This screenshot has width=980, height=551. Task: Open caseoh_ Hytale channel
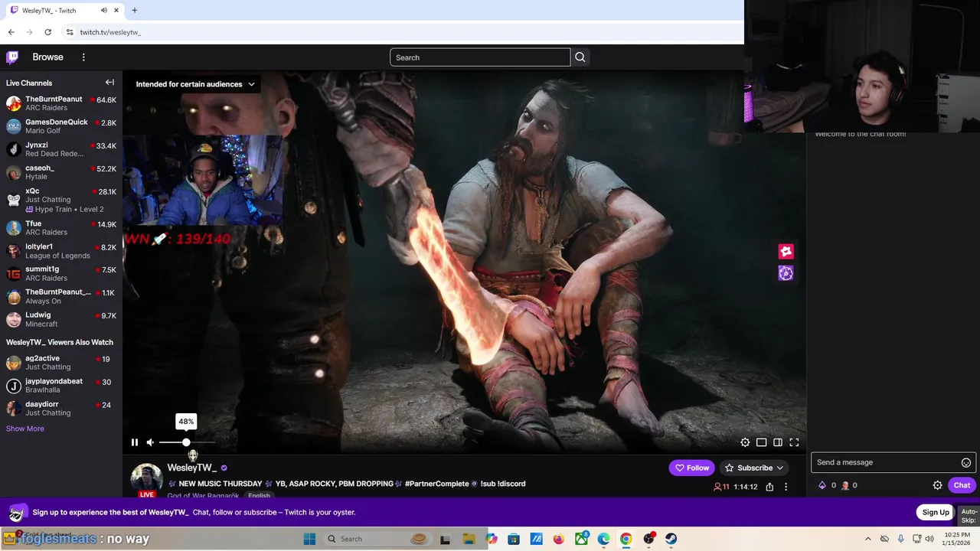tap(61, 172)
